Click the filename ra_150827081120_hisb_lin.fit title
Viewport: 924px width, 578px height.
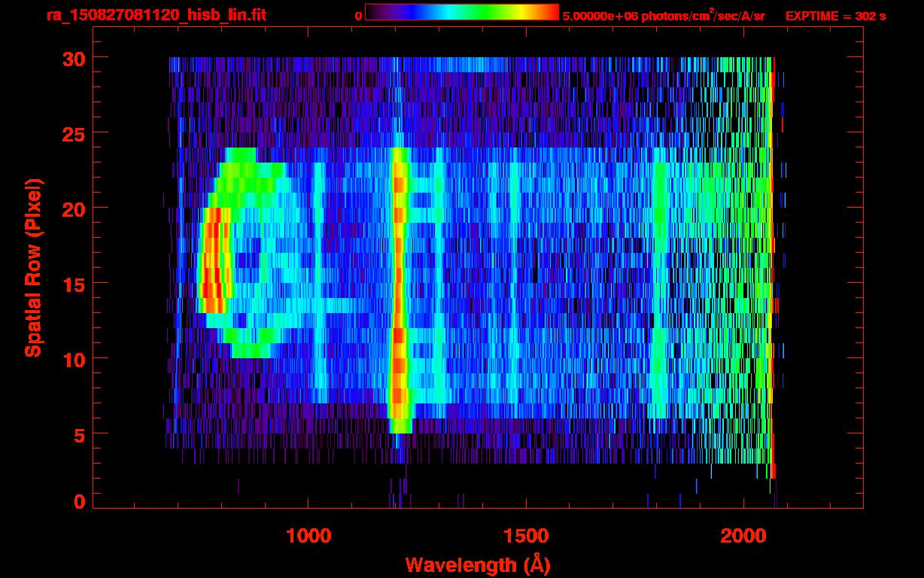(x=156, y=15)
